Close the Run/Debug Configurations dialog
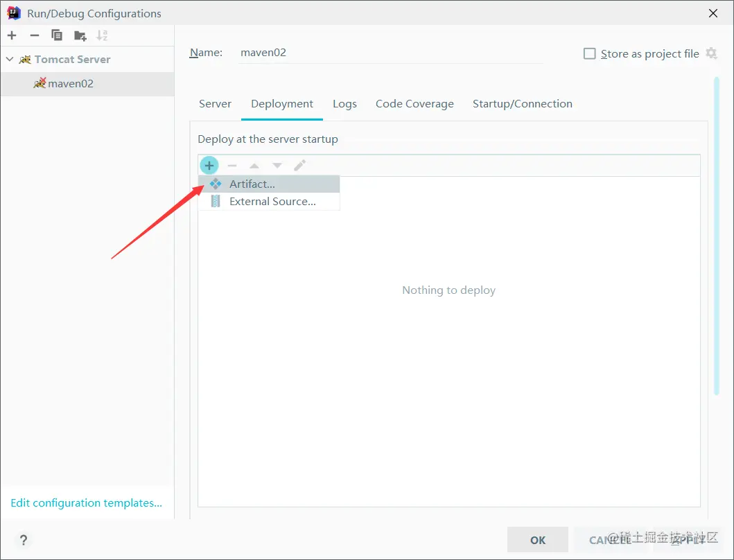This screenshot has width=734, height=560. pyautogui.click(x=713, y=13)
